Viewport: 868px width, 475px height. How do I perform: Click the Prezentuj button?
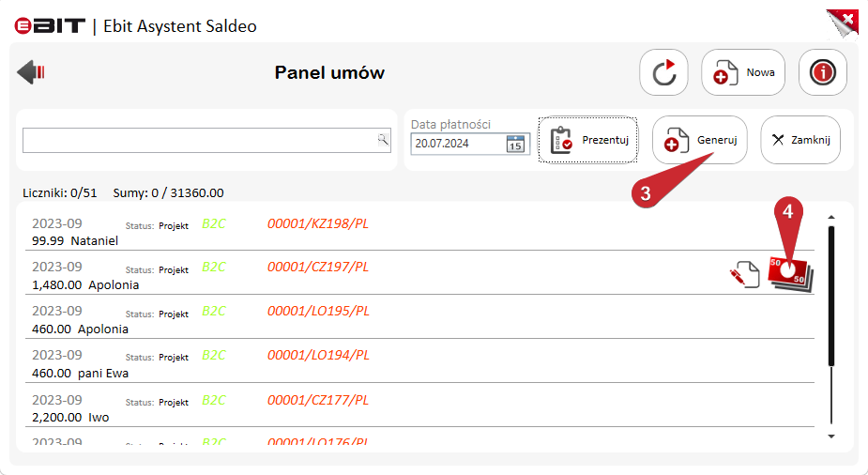point(587,140)
